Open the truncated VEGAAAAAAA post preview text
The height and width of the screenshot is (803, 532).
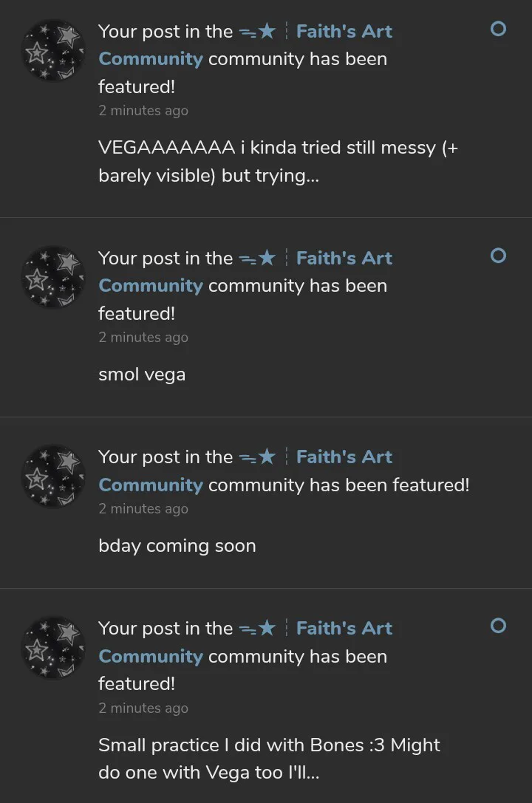(x=278, y=162)
